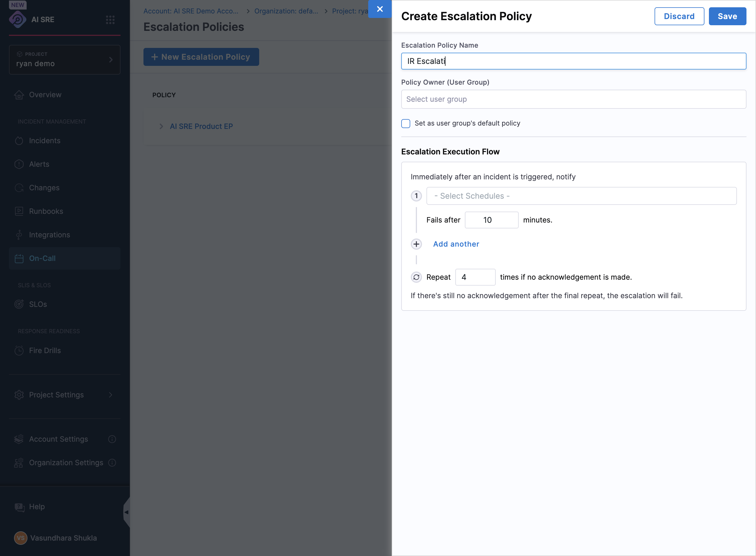Open the AI SRE Product EP policy link
The width and height of the screenshot is (756, 556).
pyautogui.click(x=201, y=127)
